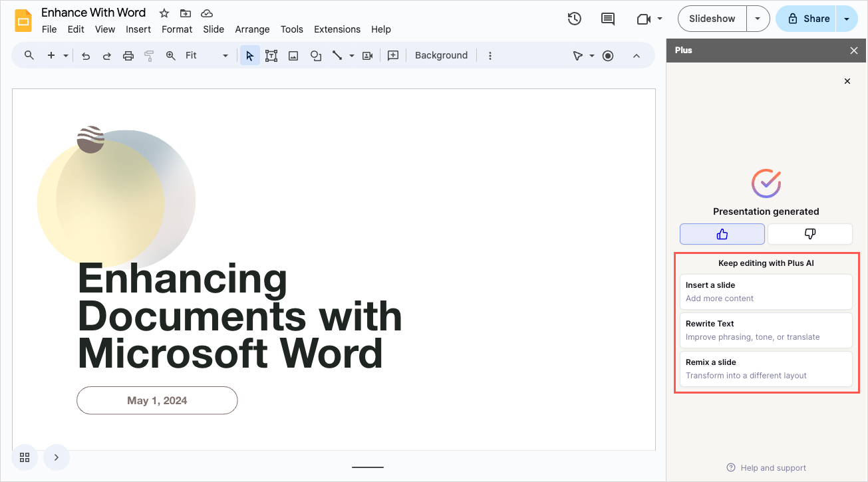Add a new slide with plus icon

(x=51, y=55)
